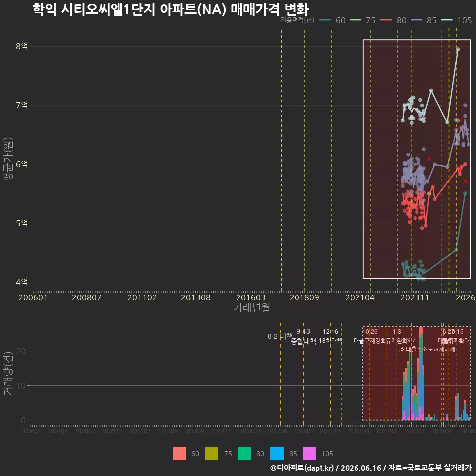The height and width of the screenshot is (476, 476).
Task: Click the 201603 label on price chart axis
Action: [x=251, y=297]
